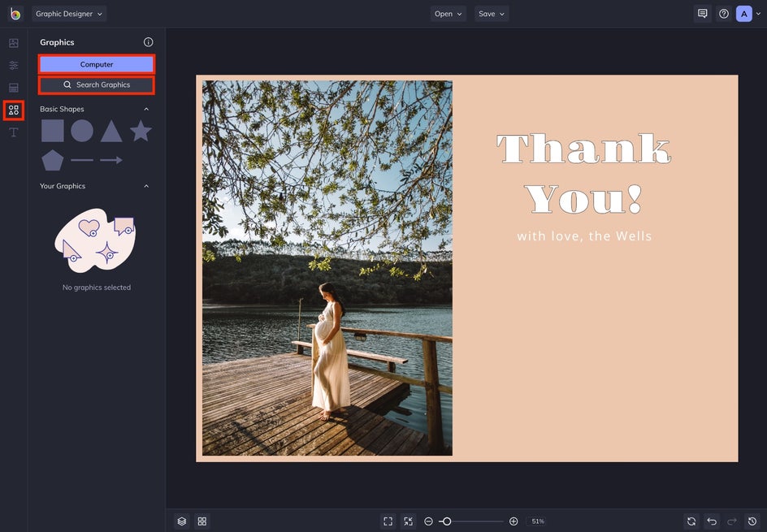Viewport: 767px width, 532px height.
Task: Click the 'Basic Shapes' heading text
Action: pos(62,109)
